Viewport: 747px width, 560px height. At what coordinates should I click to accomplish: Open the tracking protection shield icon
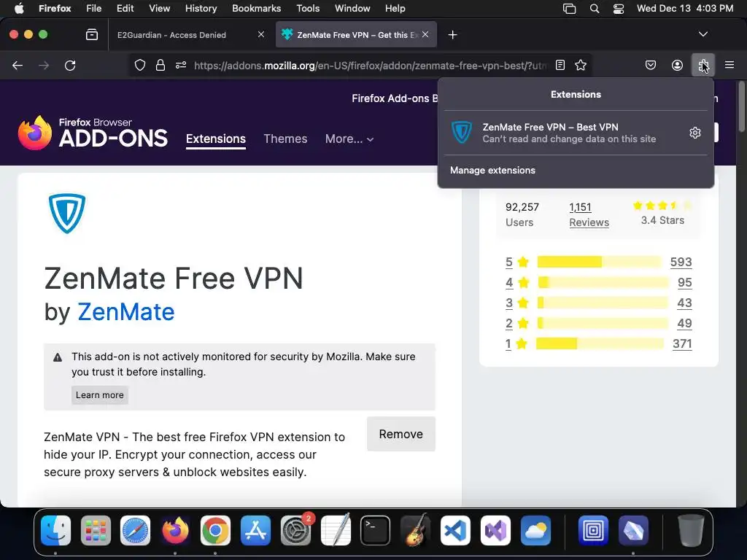pos(139,65)
